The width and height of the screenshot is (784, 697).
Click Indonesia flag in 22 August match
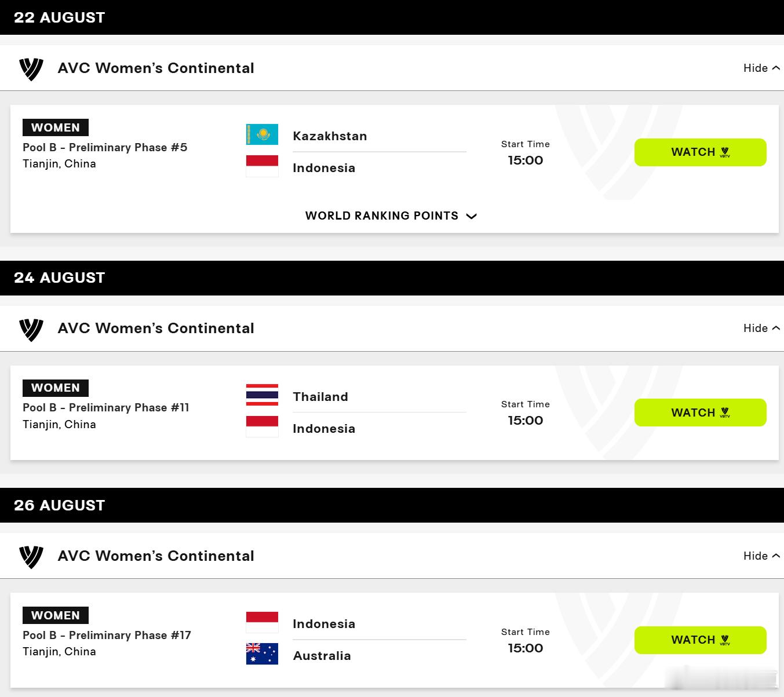click(262, 166)
